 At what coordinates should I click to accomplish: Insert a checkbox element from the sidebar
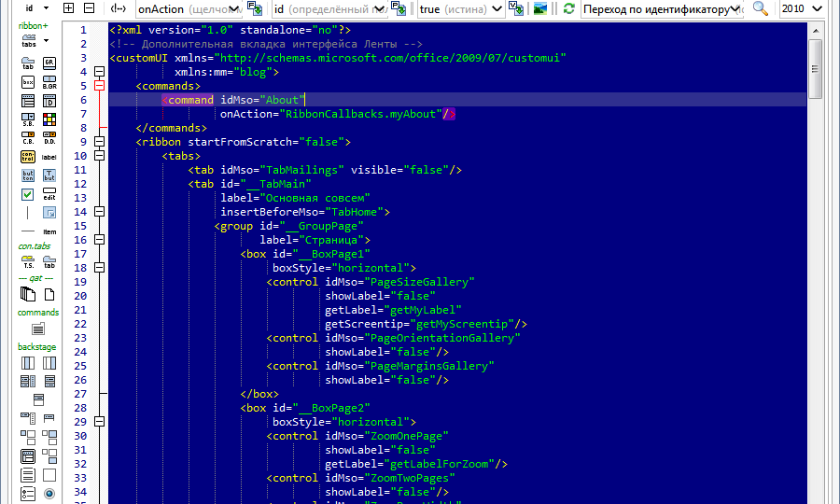coord(28,194)
